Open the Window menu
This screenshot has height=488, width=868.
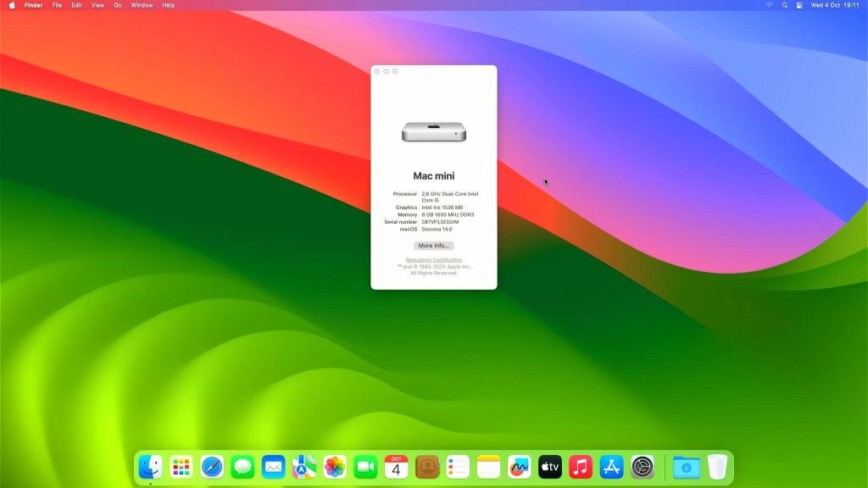(x=142, y=5)
